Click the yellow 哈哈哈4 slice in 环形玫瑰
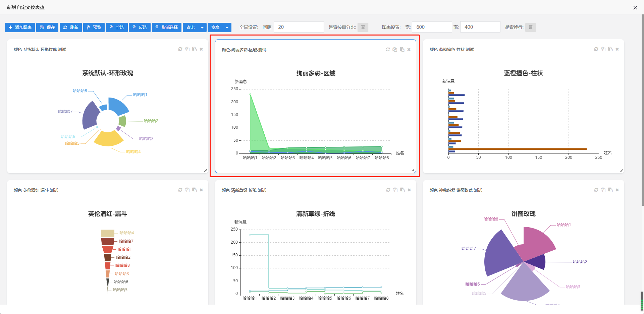The image size is (644, 314). point(108,139)
